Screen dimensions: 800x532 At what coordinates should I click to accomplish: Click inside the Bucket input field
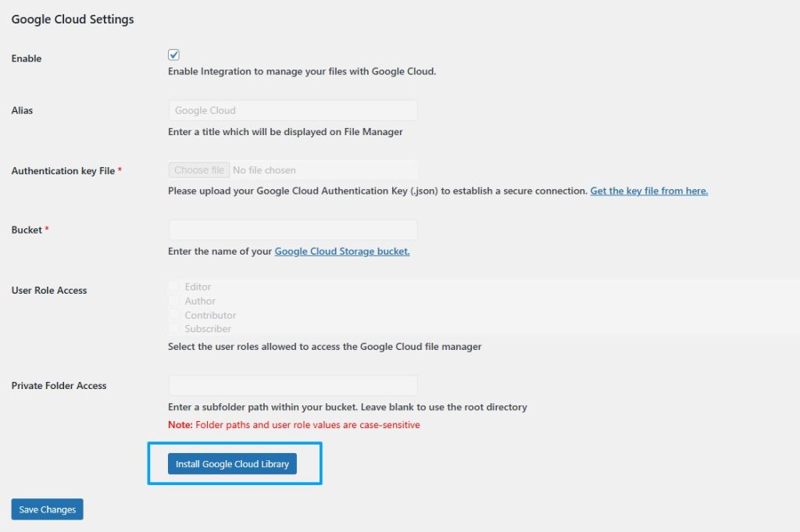point(292,229)
